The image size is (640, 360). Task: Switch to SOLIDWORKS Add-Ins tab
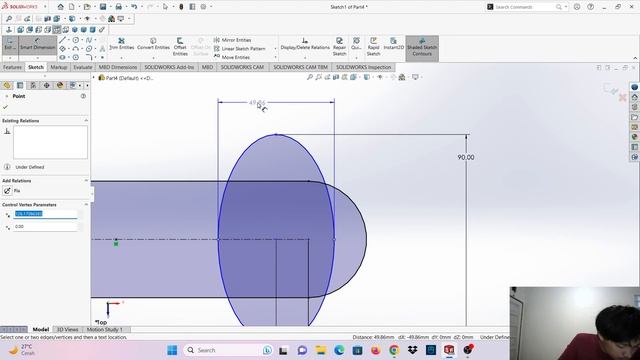[169, 67]
